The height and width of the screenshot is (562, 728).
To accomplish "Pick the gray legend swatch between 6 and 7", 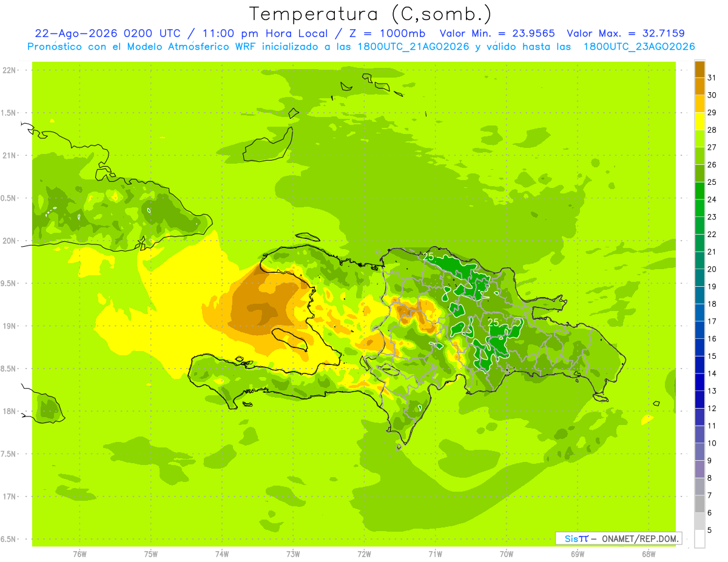I will click(699, 504).
